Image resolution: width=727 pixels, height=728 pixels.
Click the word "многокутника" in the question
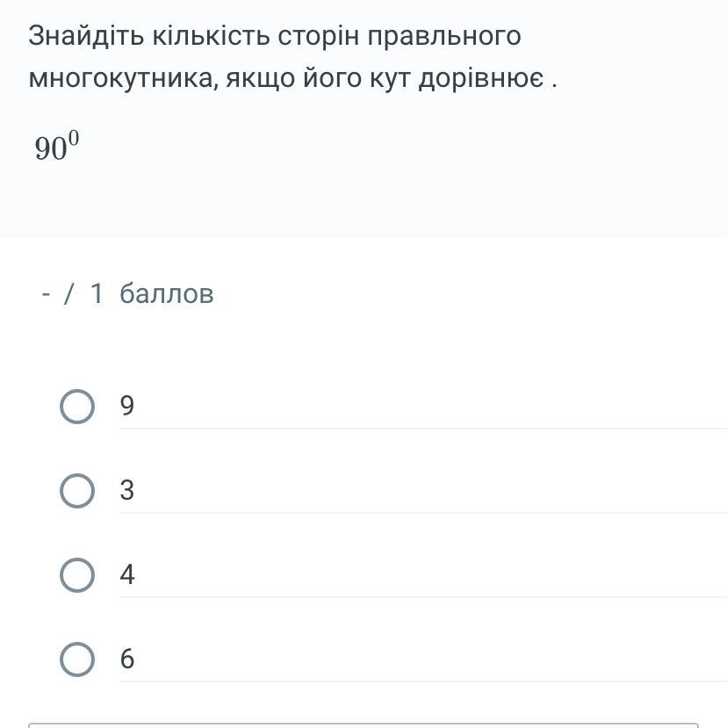(121, 79)
